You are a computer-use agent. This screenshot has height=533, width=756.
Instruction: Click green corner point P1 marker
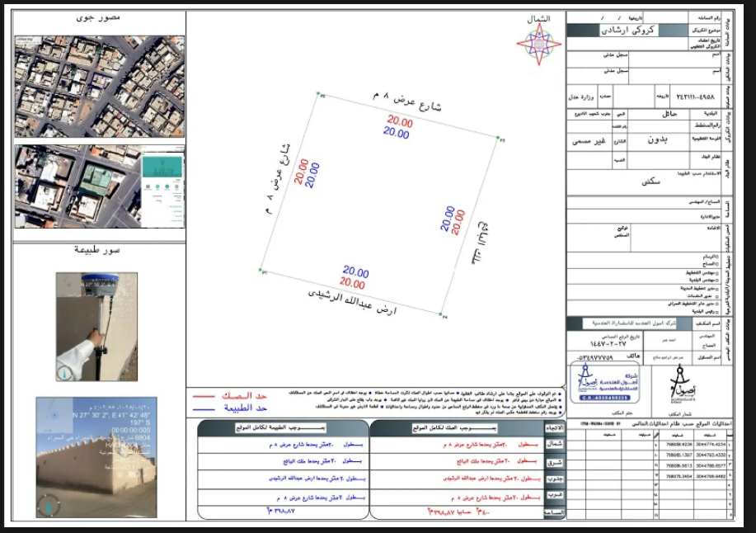pyautogui.click(x=261, y=270)
